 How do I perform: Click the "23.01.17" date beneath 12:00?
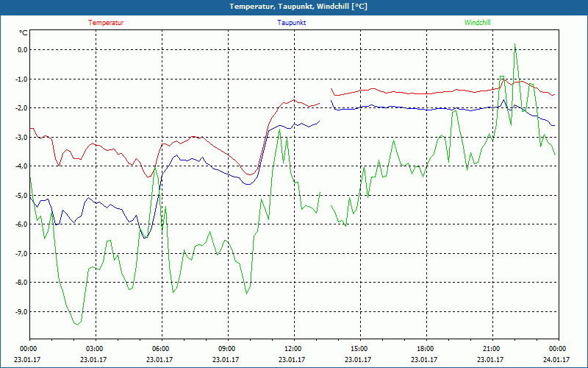[x=293, y=359]
